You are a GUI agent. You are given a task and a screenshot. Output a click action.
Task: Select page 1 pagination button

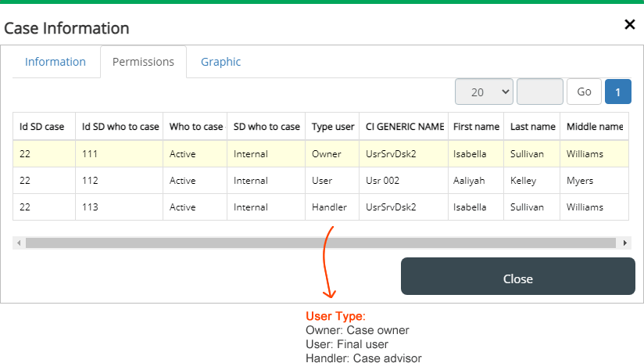click(617, 92)
